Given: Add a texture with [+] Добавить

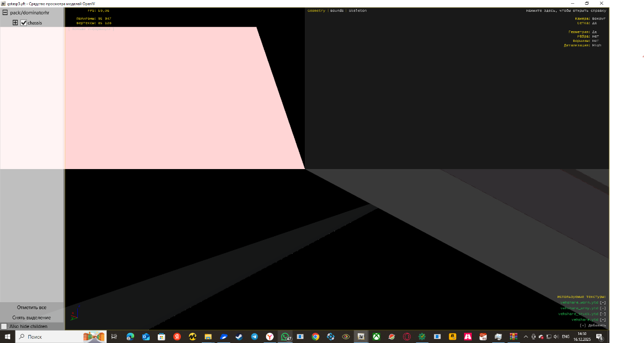Looking at the screenshot, I should point(593,325).
